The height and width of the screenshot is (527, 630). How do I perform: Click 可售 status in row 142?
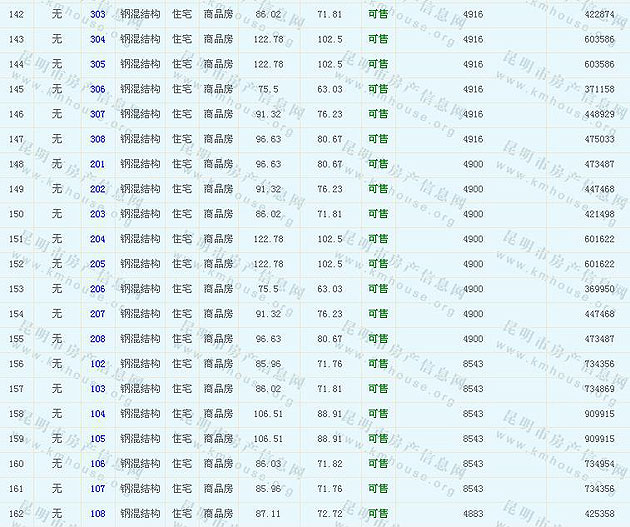(x=378, y=15)
